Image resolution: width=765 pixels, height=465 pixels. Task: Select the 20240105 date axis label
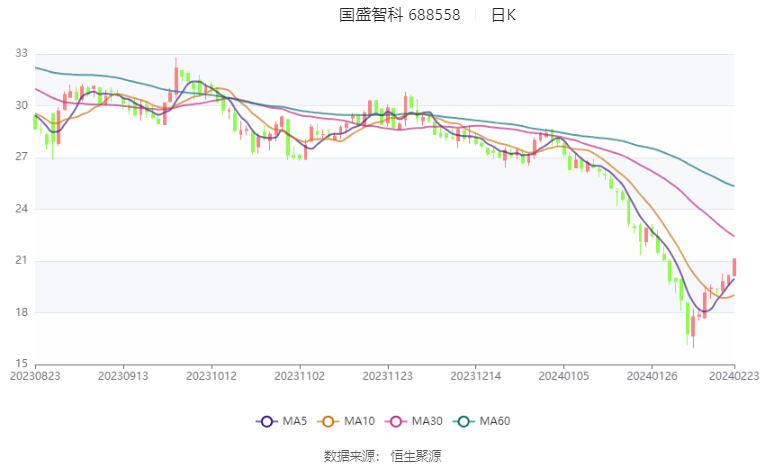tap(564, 376)
